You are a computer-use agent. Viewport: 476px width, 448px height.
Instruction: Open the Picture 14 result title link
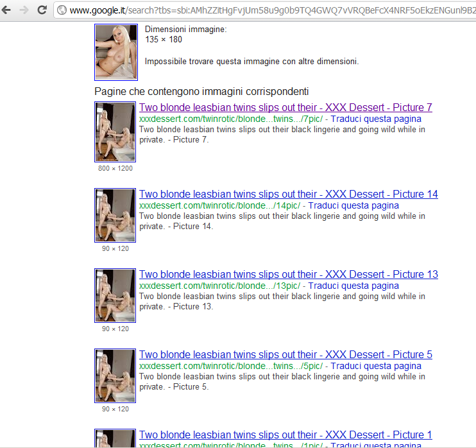288,194
